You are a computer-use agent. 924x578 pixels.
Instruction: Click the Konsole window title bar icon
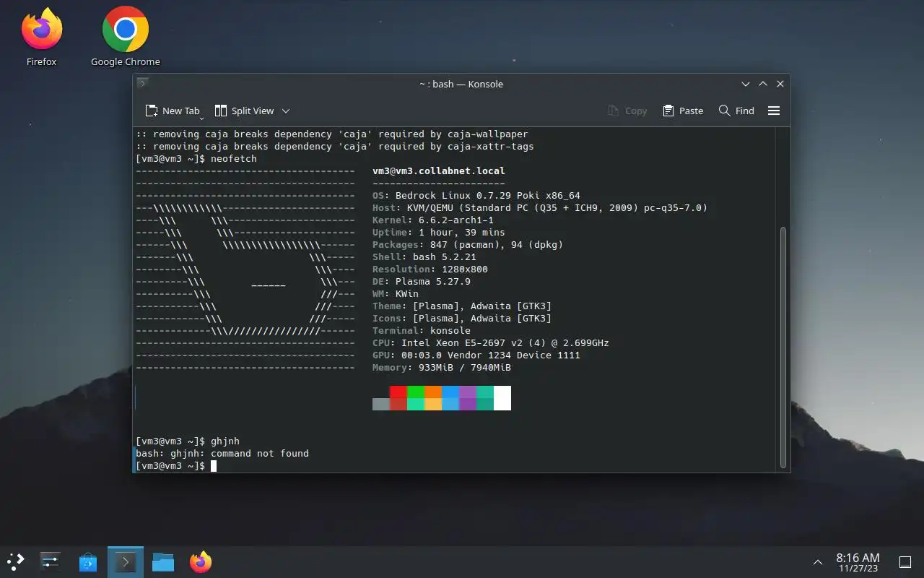point(143,84)
